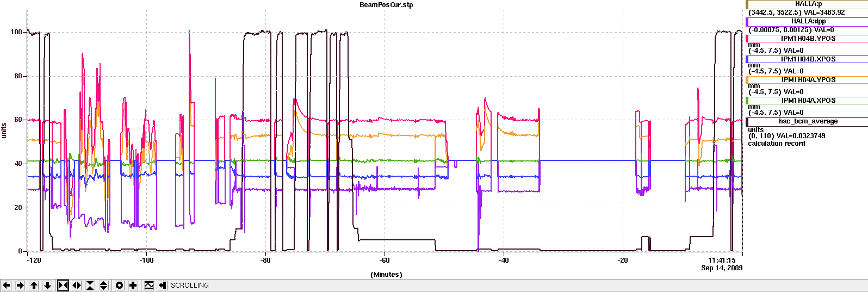This screenshot has width=868, height=292.
Task: Select the hac_bcm_average legend label
Action: [x=808, y=121]
